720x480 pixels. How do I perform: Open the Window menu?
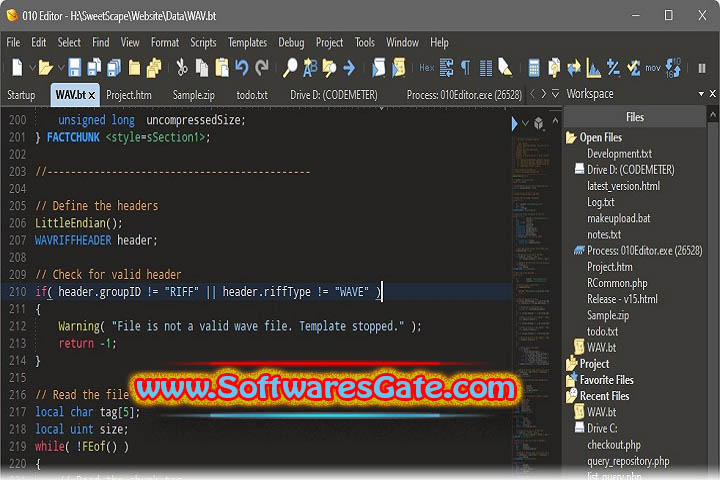tap(402, 43)
